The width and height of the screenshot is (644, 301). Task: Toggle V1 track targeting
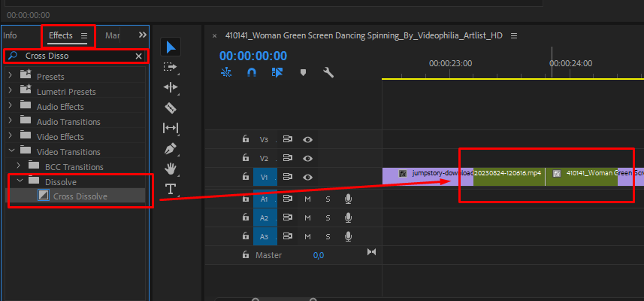click(265, 177)
